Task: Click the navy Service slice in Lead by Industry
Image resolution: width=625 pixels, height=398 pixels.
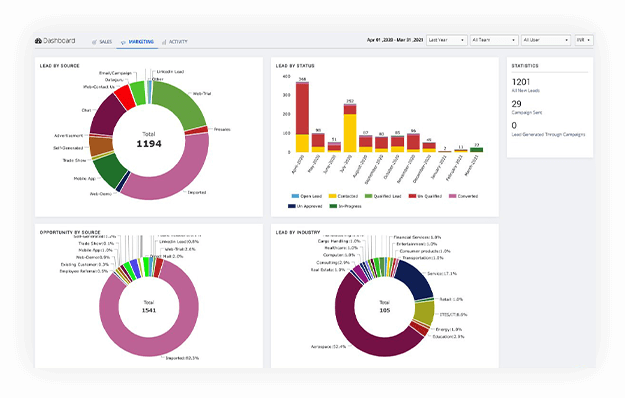Action: (417, 279)
